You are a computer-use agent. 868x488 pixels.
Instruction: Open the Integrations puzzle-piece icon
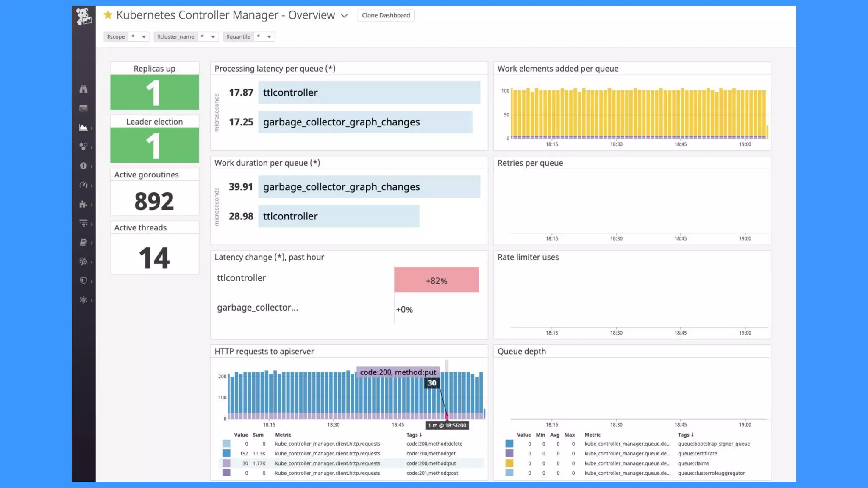click(x=83, y=204)
